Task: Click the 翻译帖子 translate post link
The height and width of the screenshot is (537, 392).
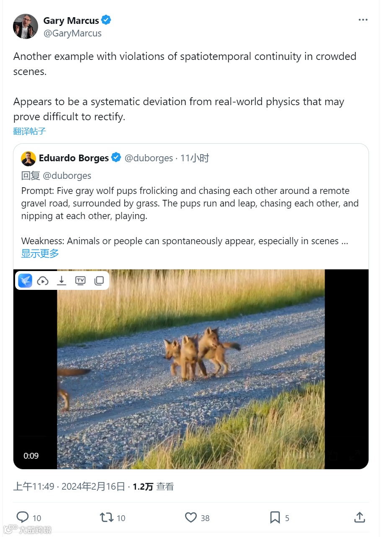Action: [29, 131]
